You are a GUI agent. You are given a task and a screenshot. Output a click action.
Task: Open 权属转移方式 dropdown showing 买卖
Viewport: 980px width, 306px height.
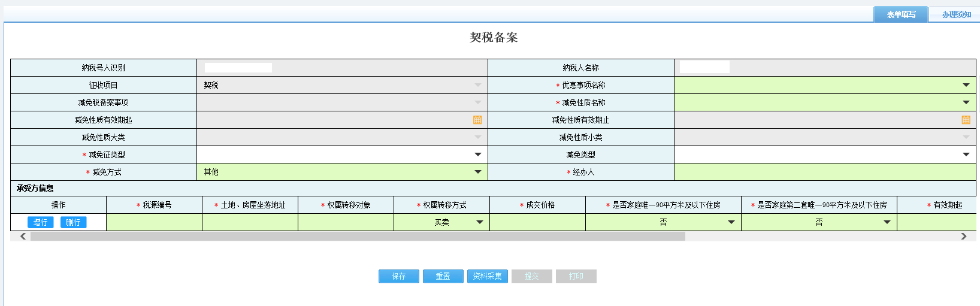(479, 222)
